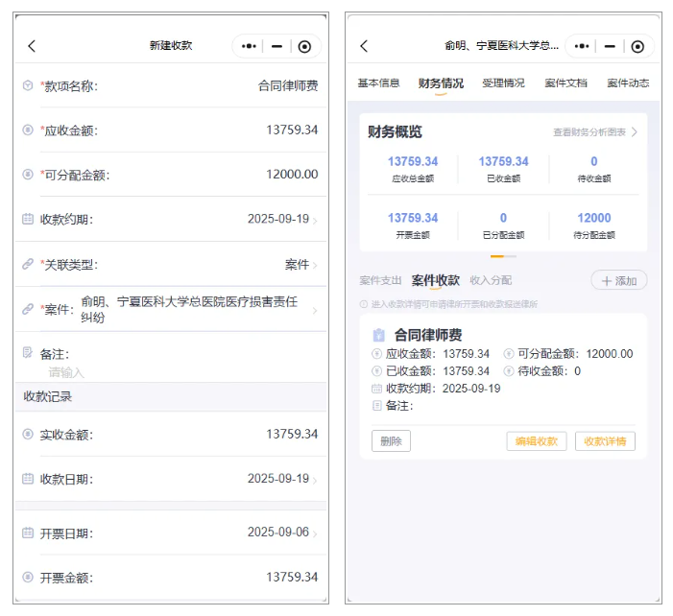Switch to the 基本信息 tab
The width and height of the screenshot is (673, 616).
pos(378,83)
